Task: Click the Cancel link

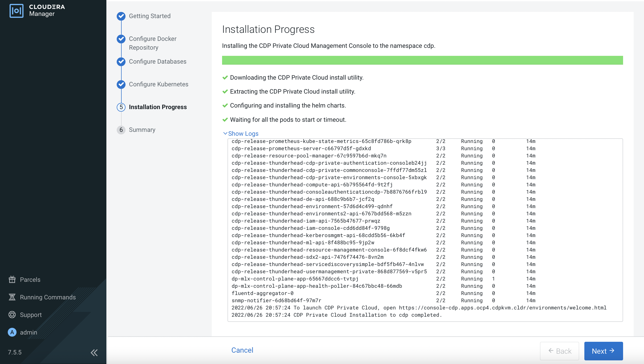Action: 242,350
